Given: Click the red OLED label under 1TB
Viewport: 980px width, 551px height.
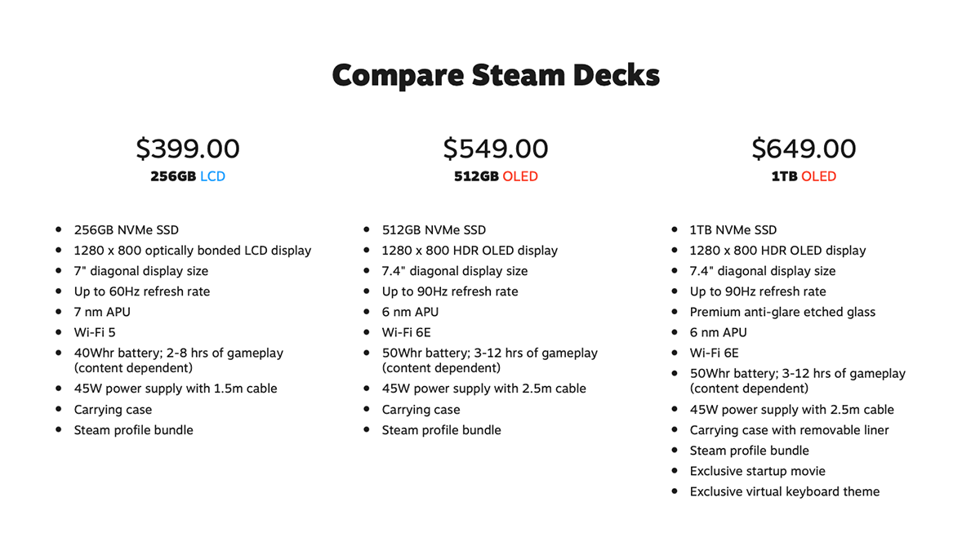Looking at the screenshot, I should pyautogui.click(x=819, y=176).
